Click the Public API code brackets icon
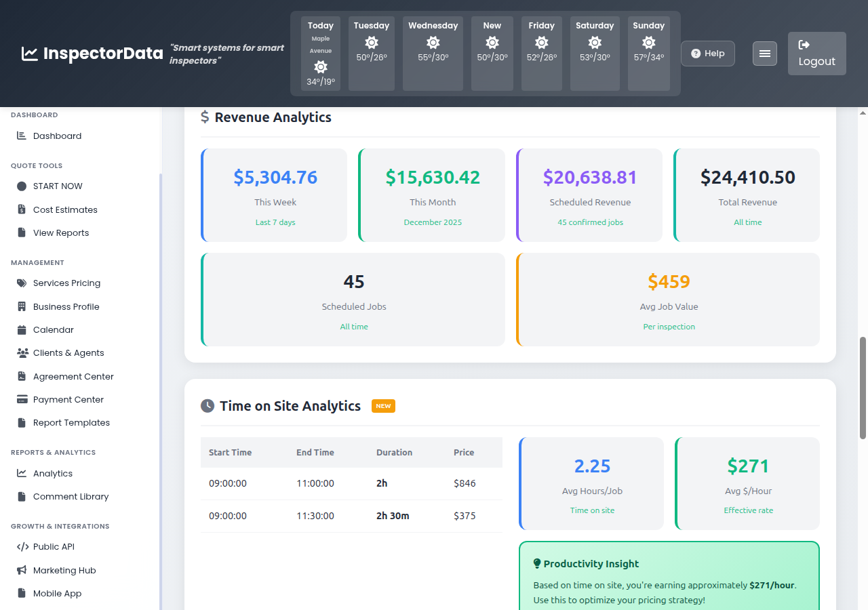 coord(21,546)
